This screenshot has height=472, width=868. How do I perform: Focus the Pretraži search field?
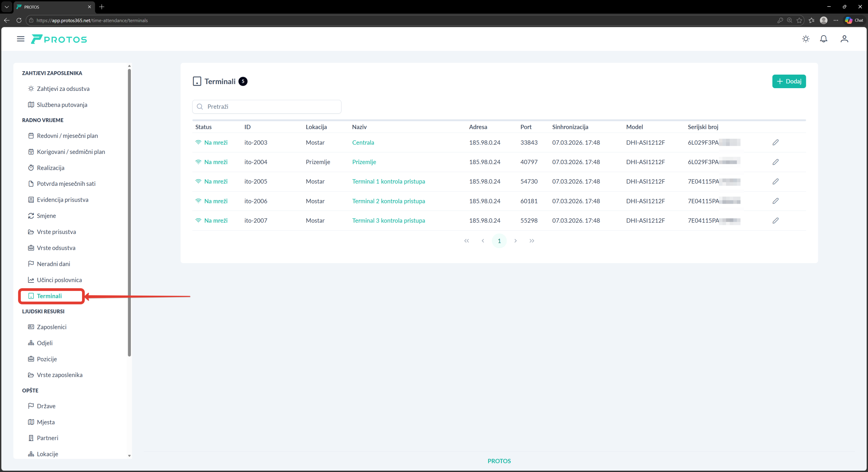(267, 107)
